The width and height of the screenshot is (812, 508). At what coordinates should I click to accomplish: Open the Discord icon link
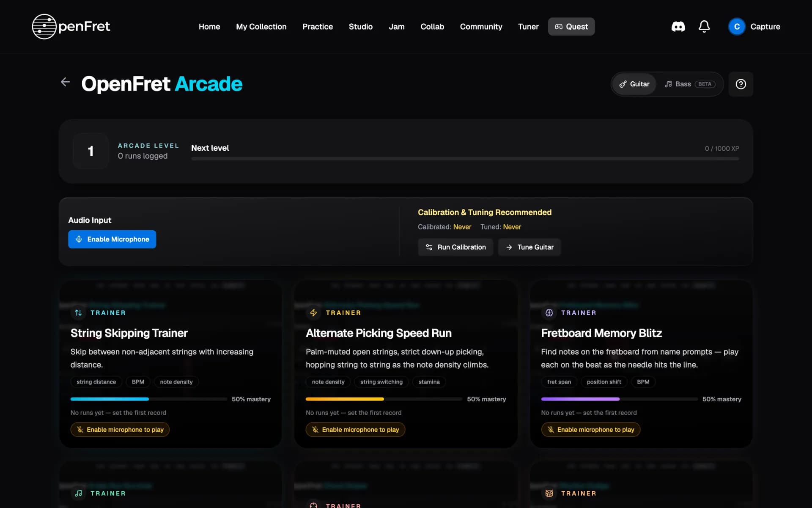(678, 27)
